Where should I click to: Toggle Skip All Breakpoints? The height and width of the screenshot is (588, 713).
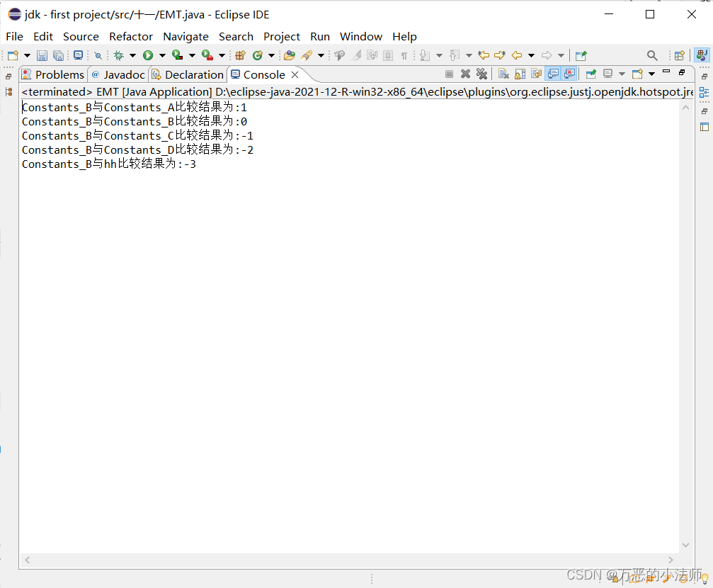tap(98, 55)
